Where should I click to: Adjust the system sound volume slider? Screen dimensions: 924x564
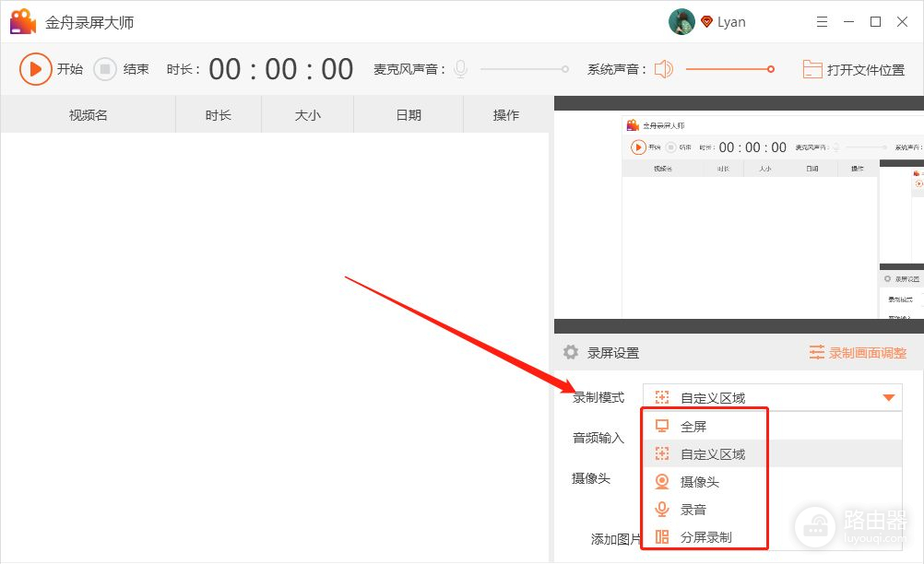(x=729, y=69)
